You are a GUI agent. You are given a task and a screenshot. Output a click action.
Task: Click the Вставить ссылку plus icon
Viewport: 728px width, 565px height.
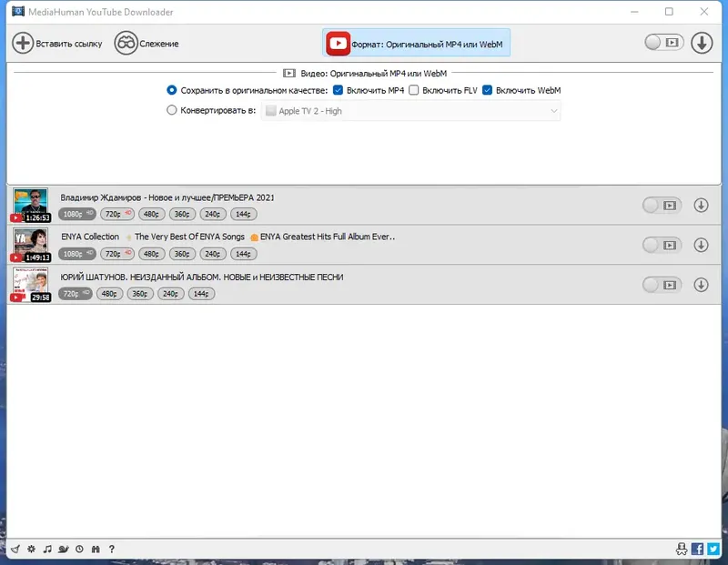(23, 43)
